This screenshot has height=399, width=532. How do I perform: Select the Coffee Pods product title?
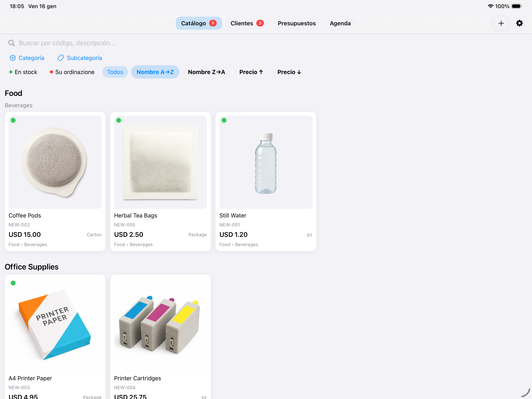click(25, 216)
